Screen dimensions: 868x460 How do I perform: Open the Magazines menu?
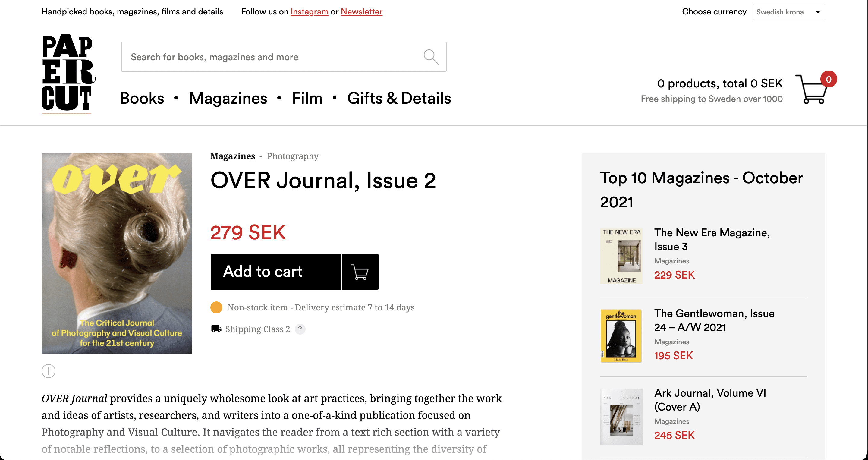[228, 98]
